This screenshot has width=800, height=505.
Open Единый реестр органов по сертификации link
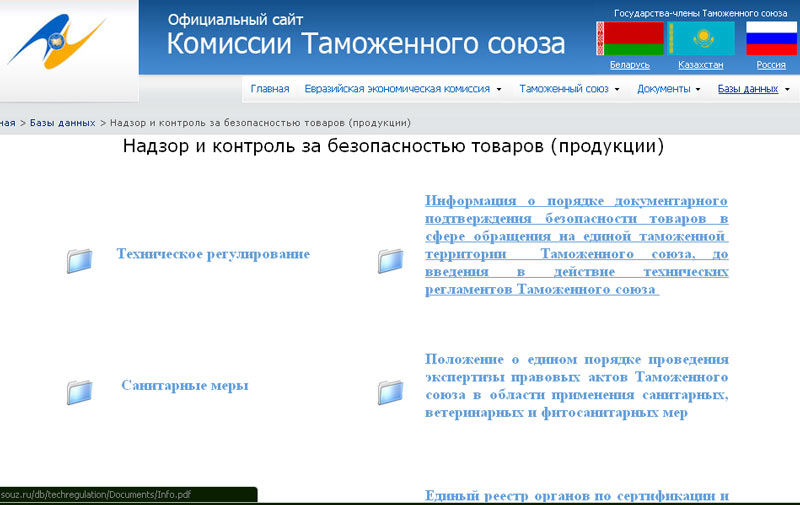(576, 496)
